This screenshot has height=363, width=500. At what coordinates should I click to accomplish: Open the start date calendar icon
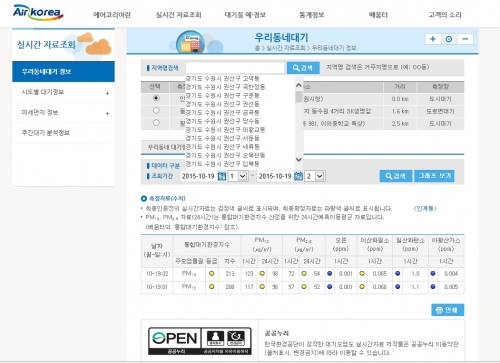tap(222, 176)
